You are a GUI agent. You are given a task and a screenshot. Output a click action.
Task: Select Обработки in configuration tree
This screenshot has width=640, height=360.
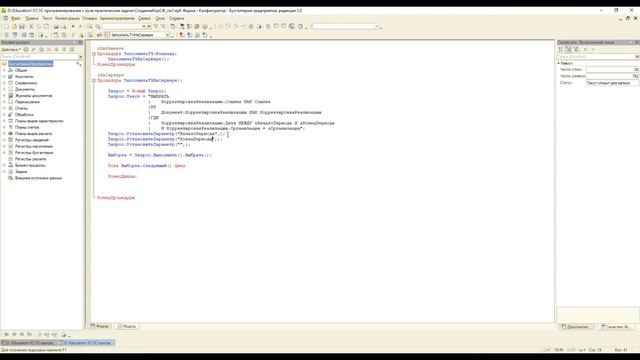pyautogui.click(x=24, y=115)
